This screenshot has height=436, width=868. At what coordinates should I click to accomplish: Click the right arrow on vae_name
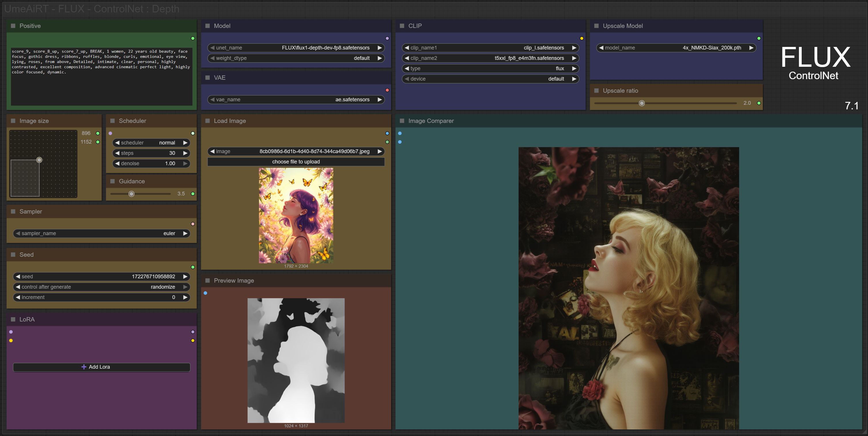pyautogui.click(x=379, y=100)
